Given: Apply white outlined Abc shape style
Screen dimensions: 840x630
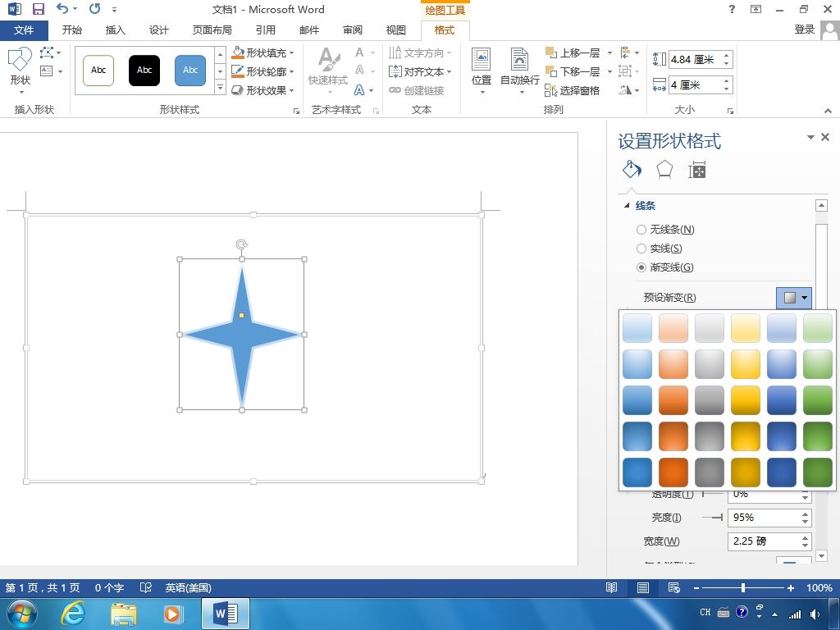Looking at the screenshot, I should (98, 71).
